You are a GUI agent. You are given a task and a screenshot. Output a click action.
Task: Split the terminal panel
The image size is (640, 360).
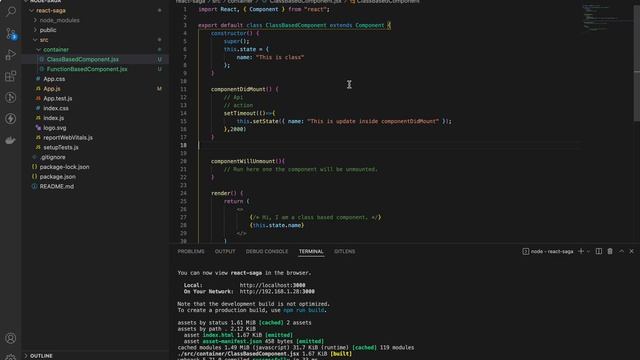598,251
